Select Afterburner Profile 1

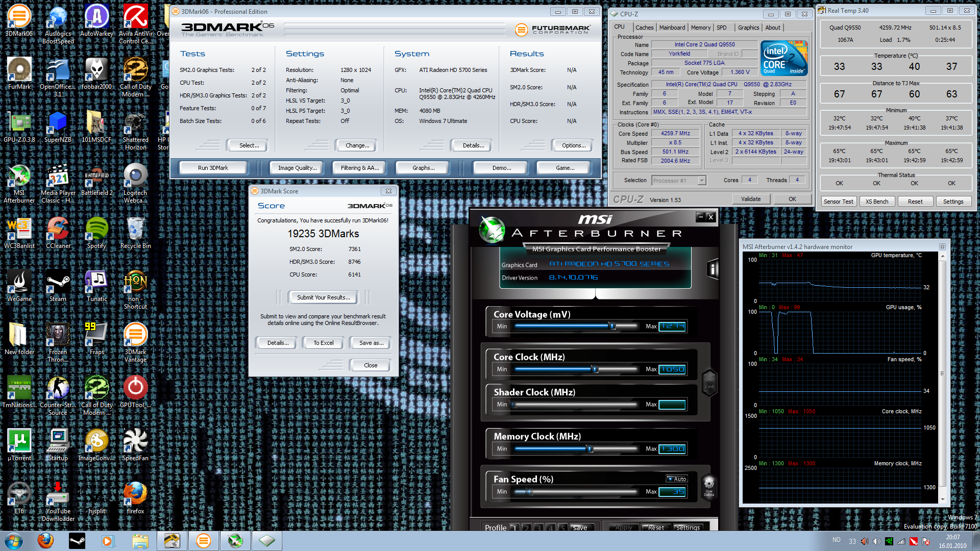click(x=514, y=528)
